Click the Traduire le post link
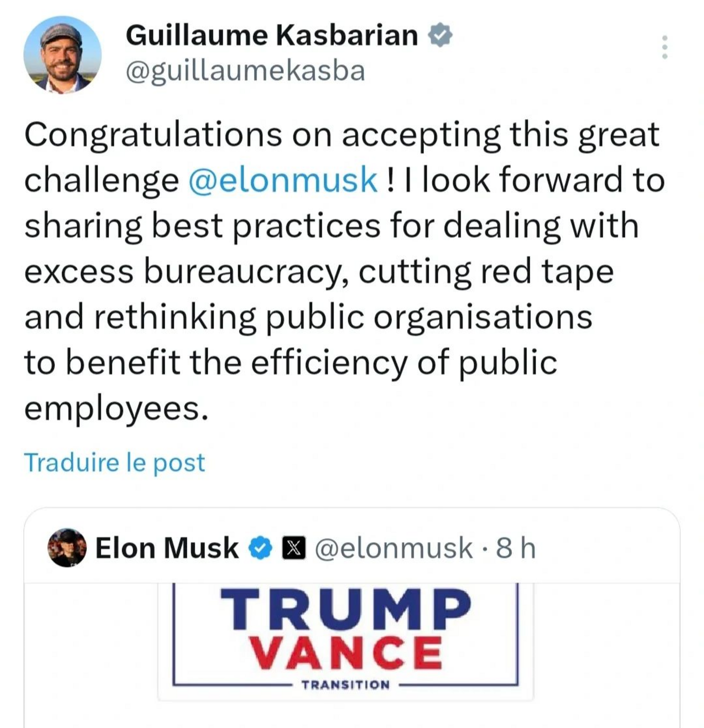The height and width of the screenshot is (728, 704). pyautogui.click(x=115, y=462)
